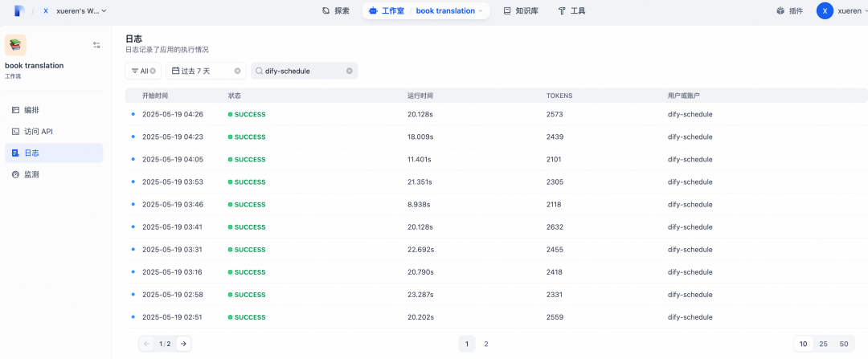Image resolution: width=868 pixels, height=359 pixels.
Task: Open the log entry from 03:53
Action: pyautogui.click(x=496, y=182)
